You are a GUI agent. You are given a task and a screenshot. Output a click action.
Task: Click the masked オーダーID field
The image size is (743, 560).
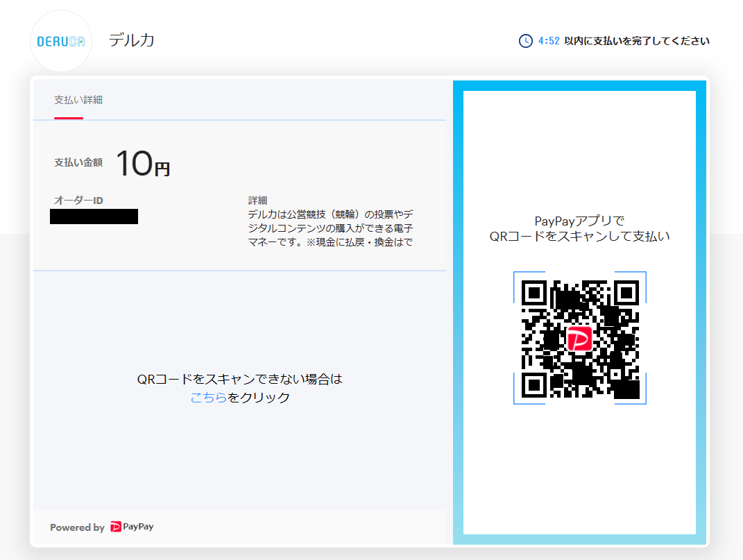tap(94, 216)
